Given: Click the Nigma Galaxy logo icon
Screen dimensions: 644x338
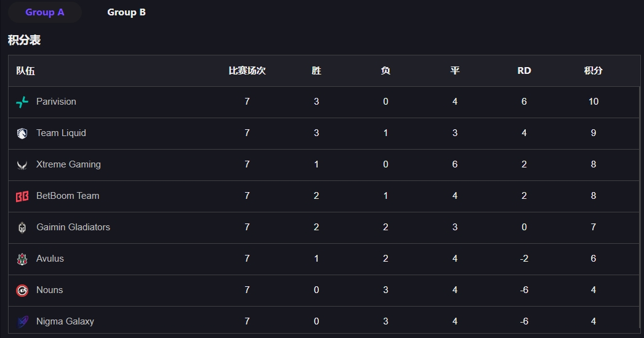Looking at the screenshot, I should (x=22, y=321).
